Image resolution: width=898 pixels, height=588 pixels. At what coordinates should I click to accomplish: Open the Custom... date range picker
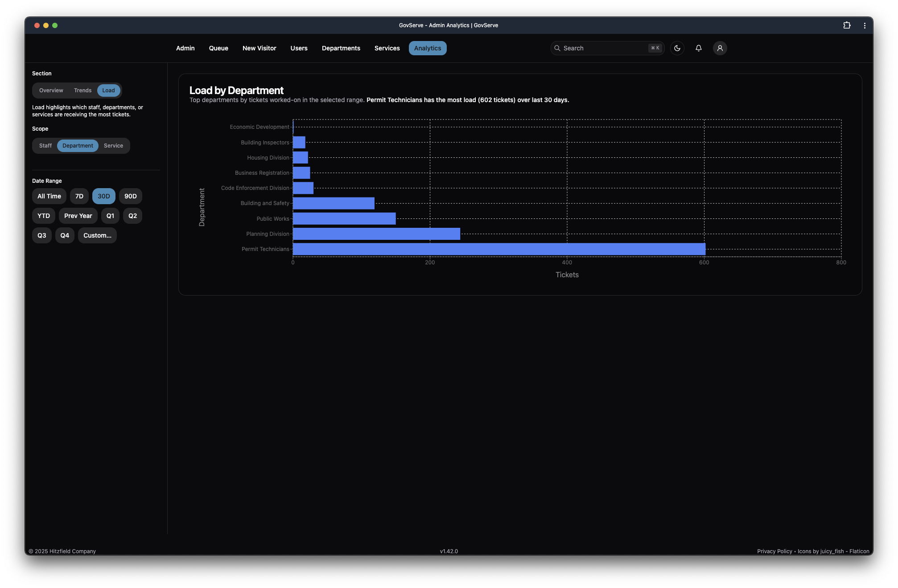point(97,235)
